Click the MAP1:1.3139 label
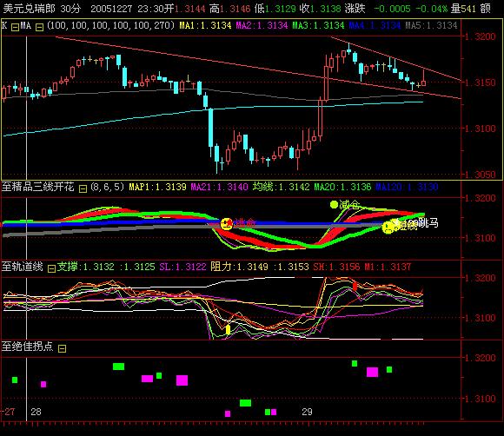 (x=157, y=187)
